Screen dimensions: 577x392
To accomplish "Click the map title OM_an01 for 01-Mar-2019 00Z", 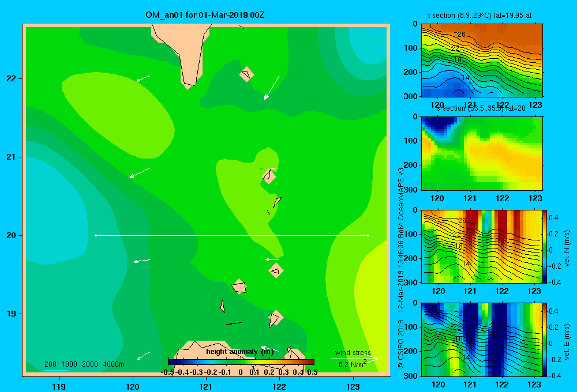I will (x=205, y=15).
